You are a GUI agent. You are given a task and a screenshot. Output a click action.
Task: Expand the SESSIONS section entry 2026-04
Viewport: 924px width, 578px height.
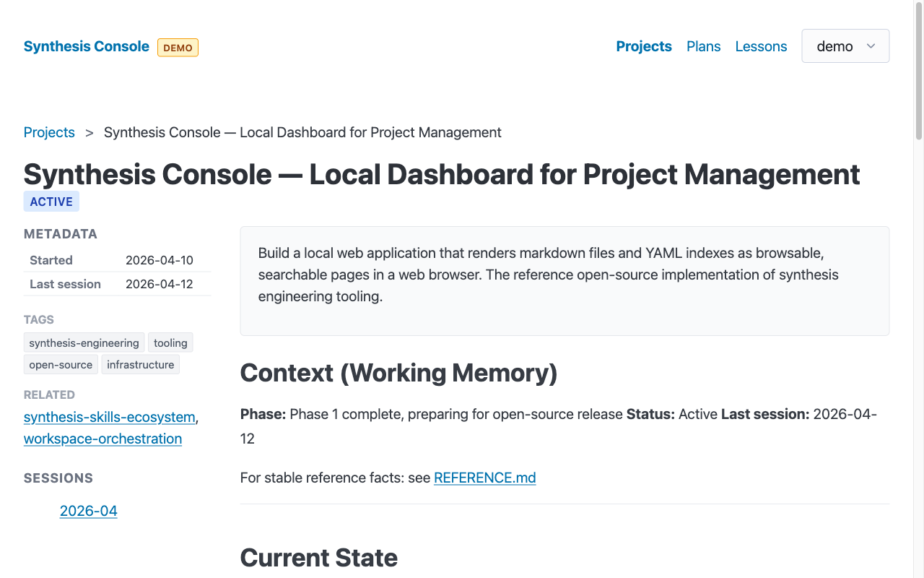pos(88,511)
